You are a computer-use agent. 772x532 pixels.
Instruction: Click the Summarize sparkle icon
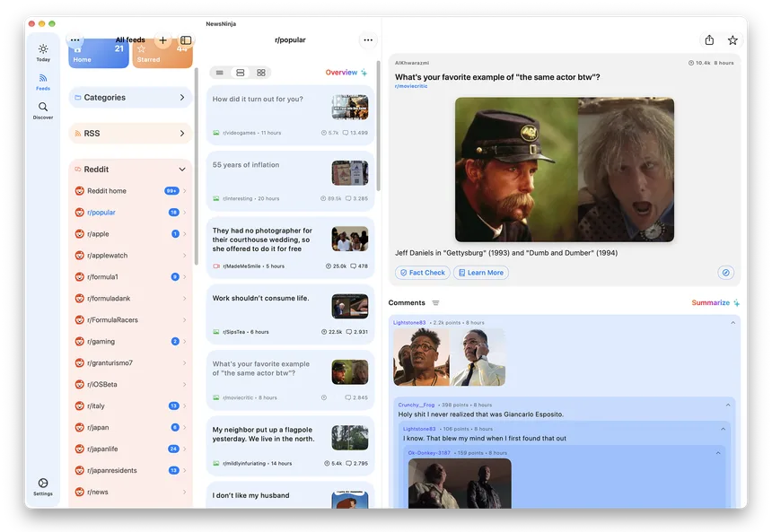736,302
